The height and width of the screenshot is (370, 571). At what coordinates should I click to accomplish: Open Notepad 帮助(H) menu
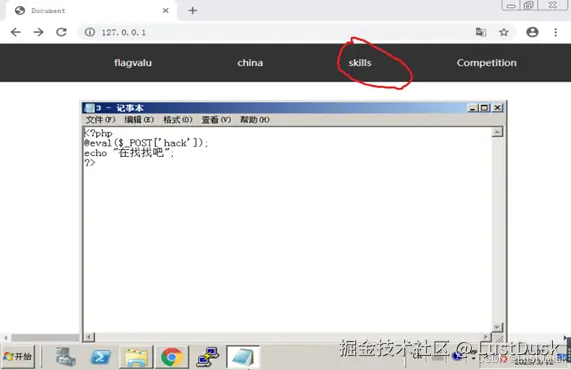pos(255,119)
